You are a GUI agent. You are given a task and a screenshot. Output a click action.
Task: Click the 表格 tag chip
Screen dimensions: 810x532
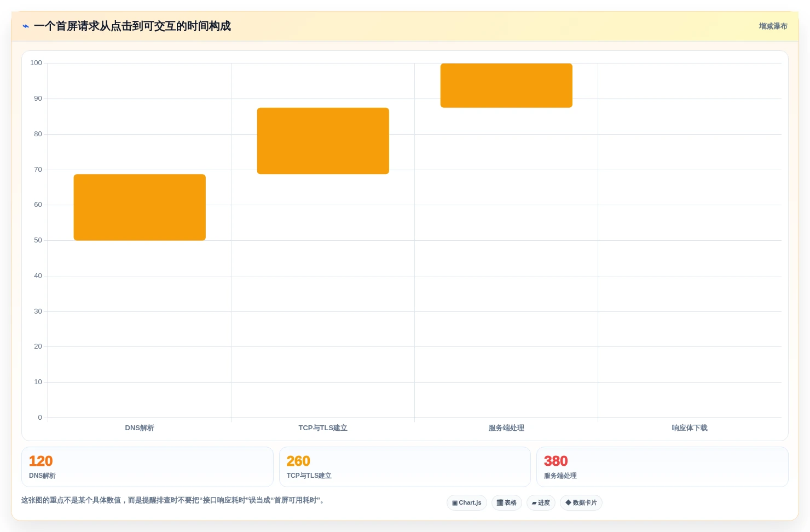click(x=507, y=502)
